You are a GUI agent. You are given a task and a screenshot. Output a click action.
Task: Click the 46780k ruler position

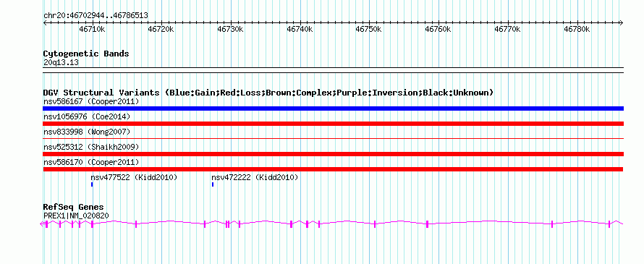(x=577, y=29)
